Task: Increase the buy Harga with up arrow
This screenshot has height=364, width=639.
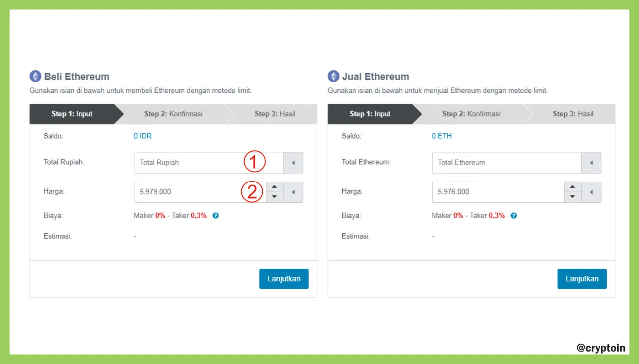Action: click(274, 187)
